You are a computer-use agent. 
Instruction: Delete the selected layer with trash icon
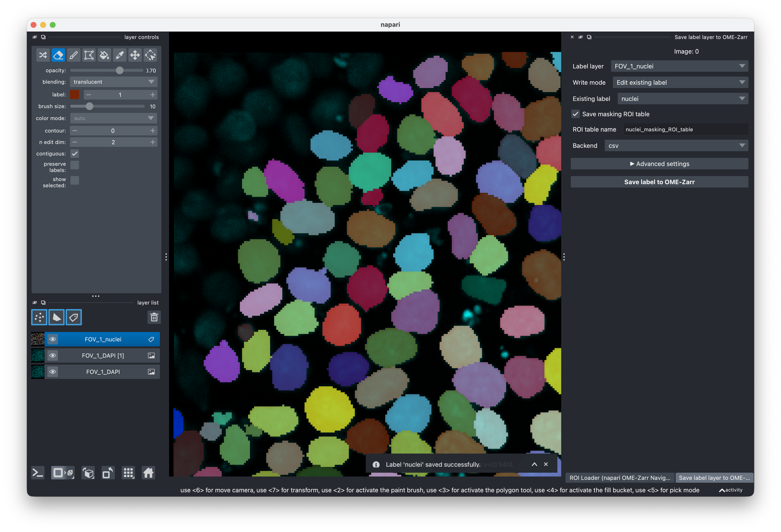pos(154,317)
